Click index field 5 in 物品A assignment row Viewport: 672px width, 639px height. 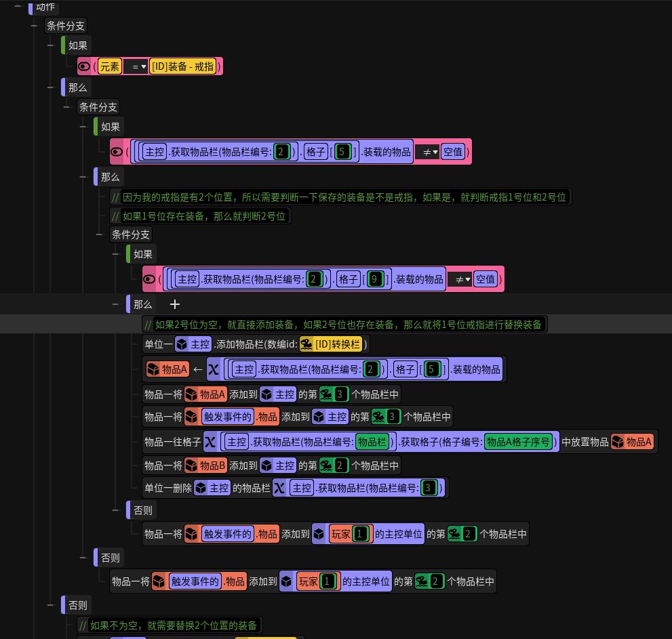tap(431, 369)
